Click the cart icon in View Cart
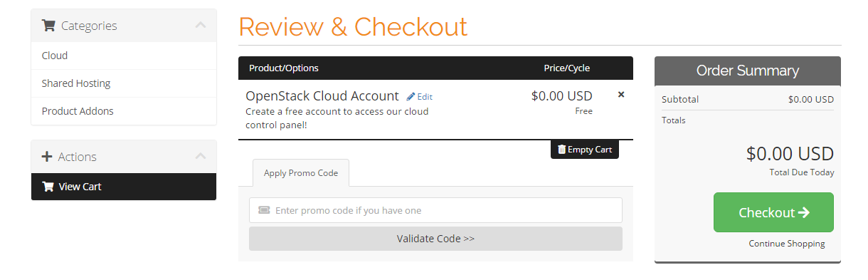The height and width of the screenshot is (280, 868). (x=48, y=187)
